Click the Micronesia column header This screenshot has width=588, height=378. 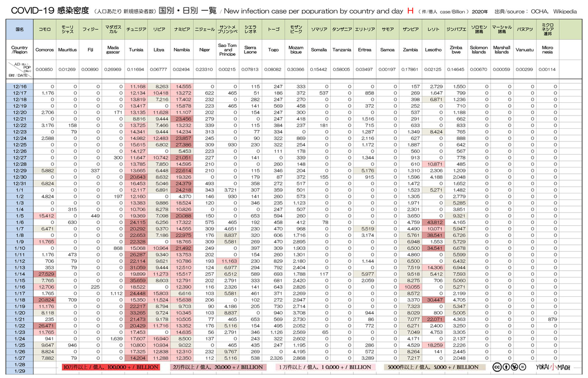547,50
